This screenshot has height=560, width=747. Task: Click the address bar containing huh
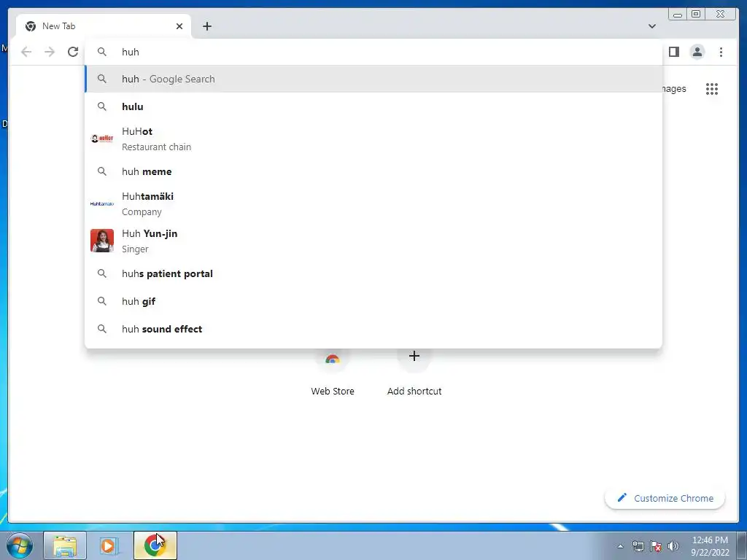pos(373,52)
